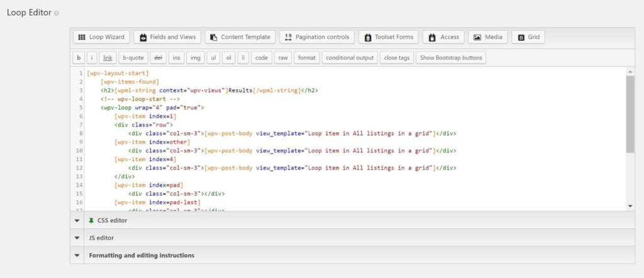Viewport: 644px width, 278px height.
Task: Open the Loop Wizard
Action: (101, 37)
